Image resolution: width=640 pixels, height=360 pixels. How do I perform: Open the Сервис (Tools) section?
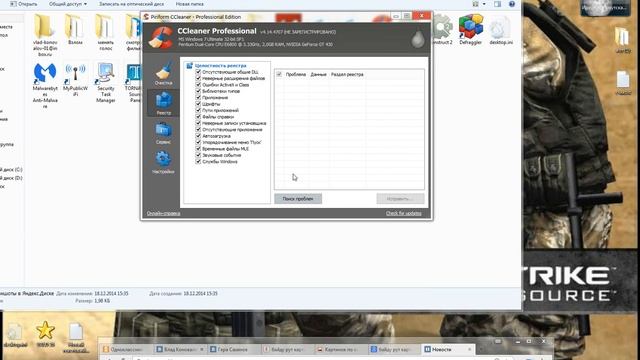(x=163, y=133)
